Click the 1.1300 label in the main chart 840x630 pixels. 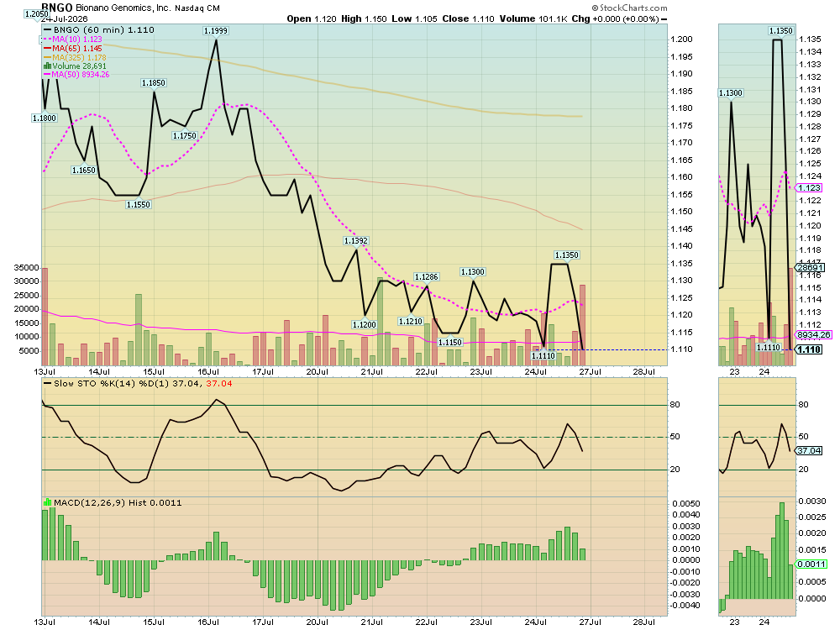[472, 271]
